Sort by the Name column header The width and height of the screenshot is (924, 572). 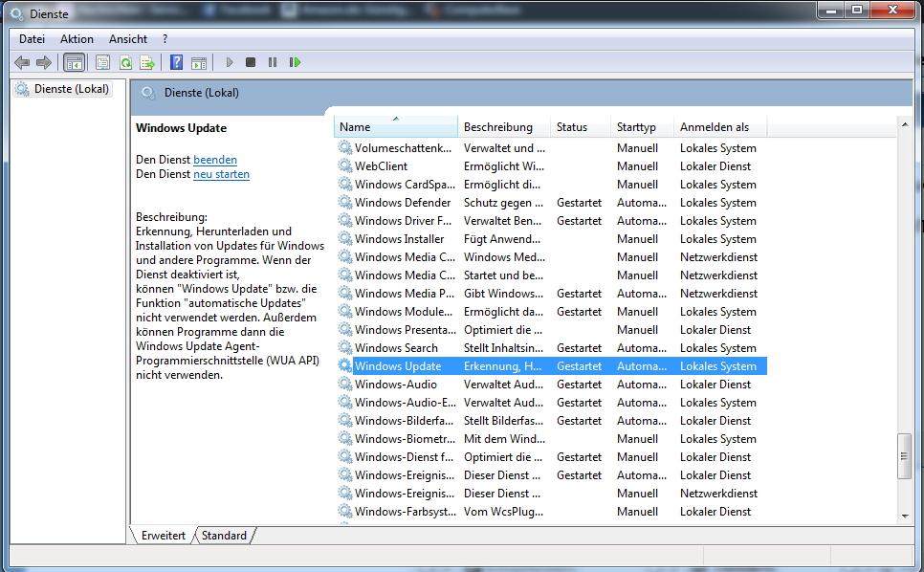click(395, 126)
